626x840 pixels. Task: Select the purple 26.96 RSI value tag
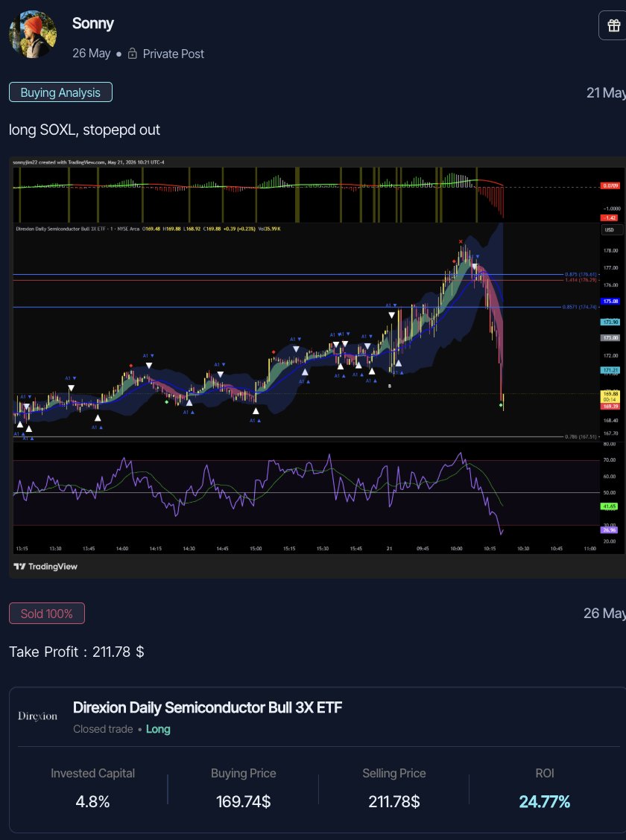point(610,529)
